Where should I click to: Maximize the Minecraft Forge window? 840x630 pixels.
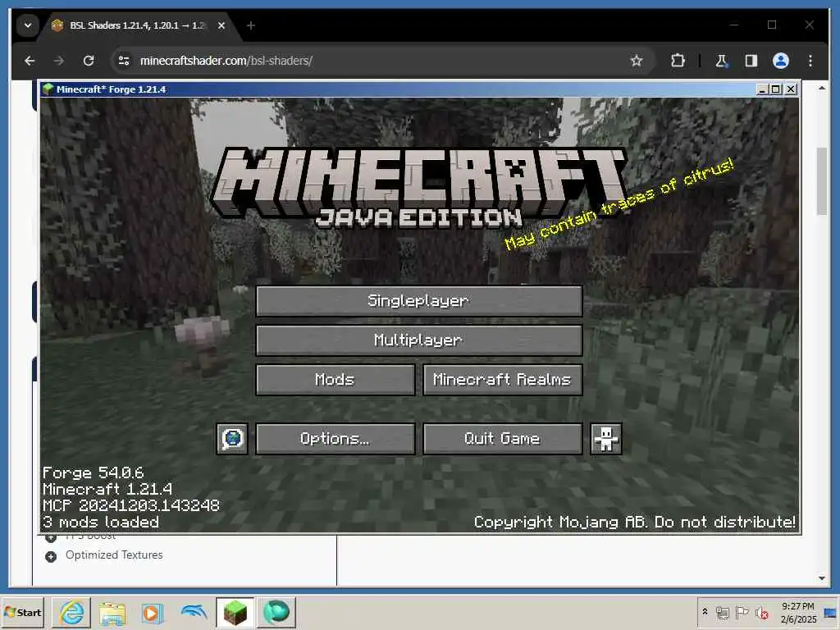pos(776,89)
